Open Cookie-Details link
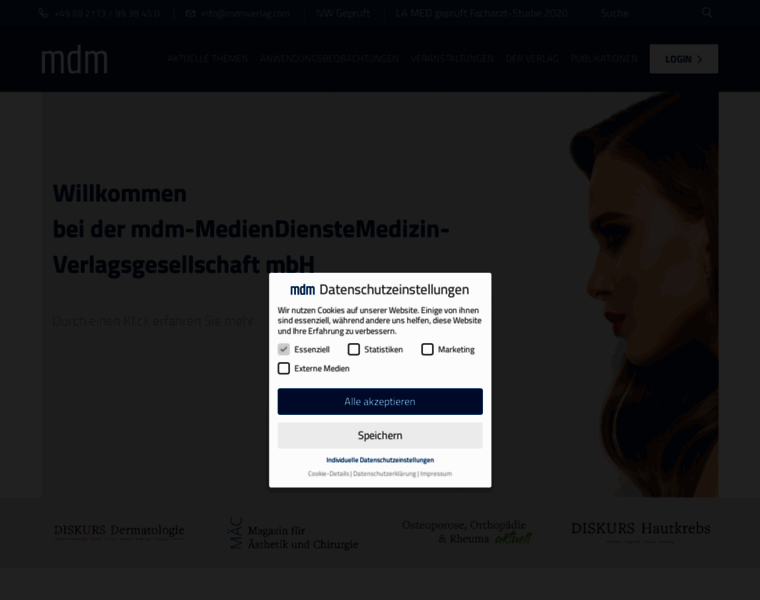This screenshot has width=760, height=600. tap(328, 474)
